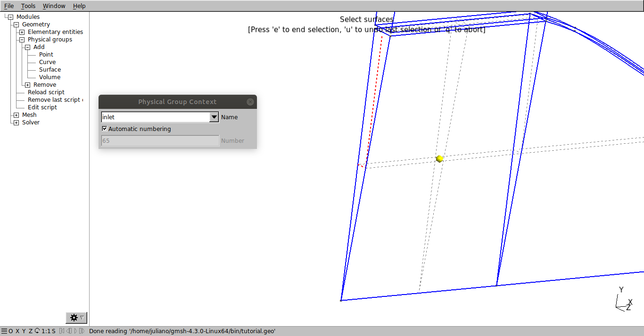Click the Mesh label in tree
The image size is (644, 336).
(29, 115)
